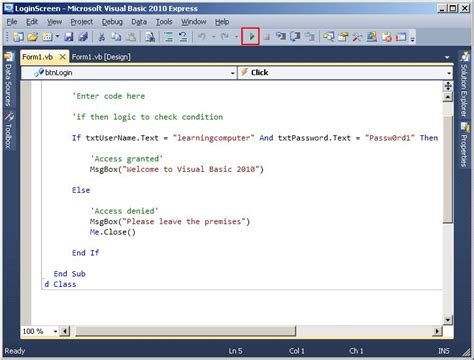Open the Window menu
Screen dimensions: 474x360
194,22
